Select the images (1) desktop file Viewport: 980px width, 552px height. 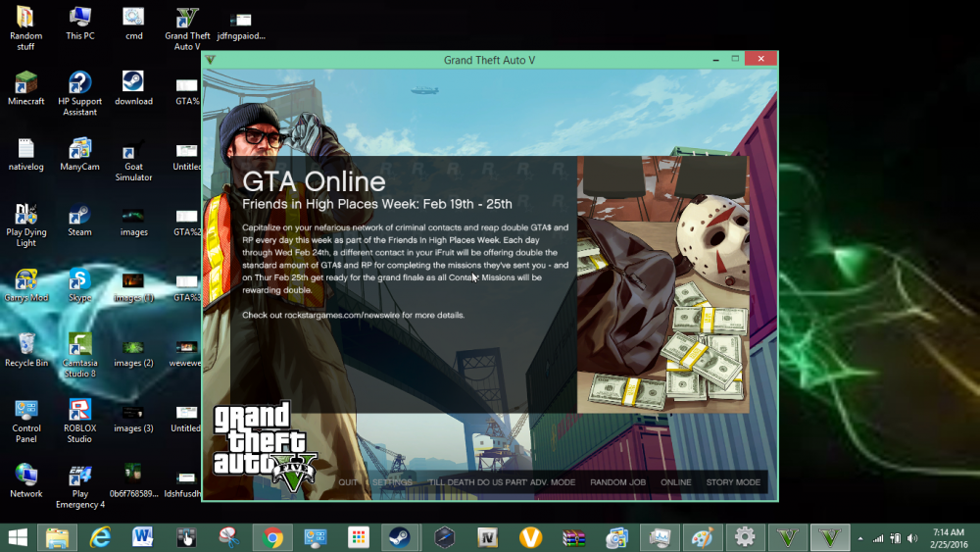(133, 287)
